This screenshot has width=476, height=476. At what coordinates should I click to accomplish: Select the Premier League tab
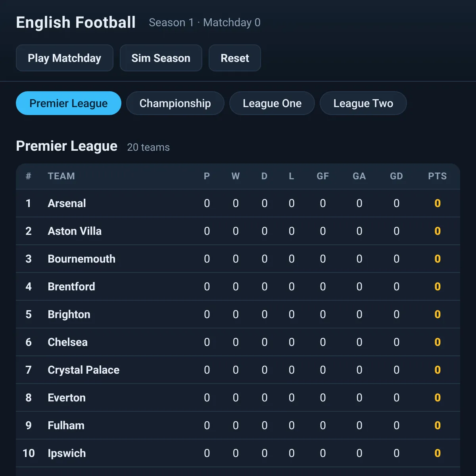click(69, 103)
